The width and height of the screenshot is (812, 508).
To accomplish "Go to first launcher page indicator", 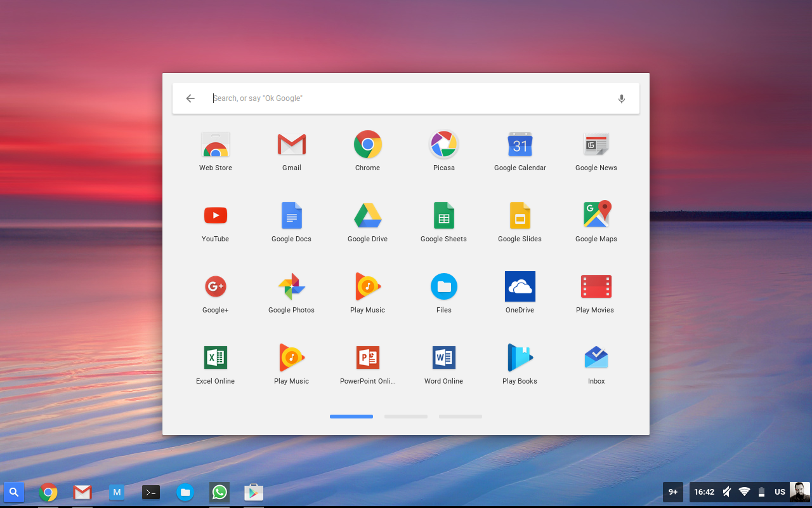I will 351,417.
